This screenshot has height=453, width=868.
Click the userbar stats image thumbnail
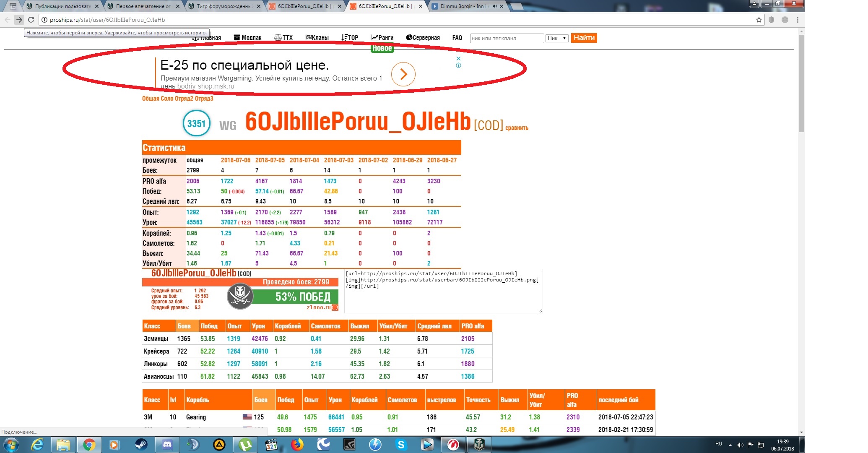click(240, 290)
